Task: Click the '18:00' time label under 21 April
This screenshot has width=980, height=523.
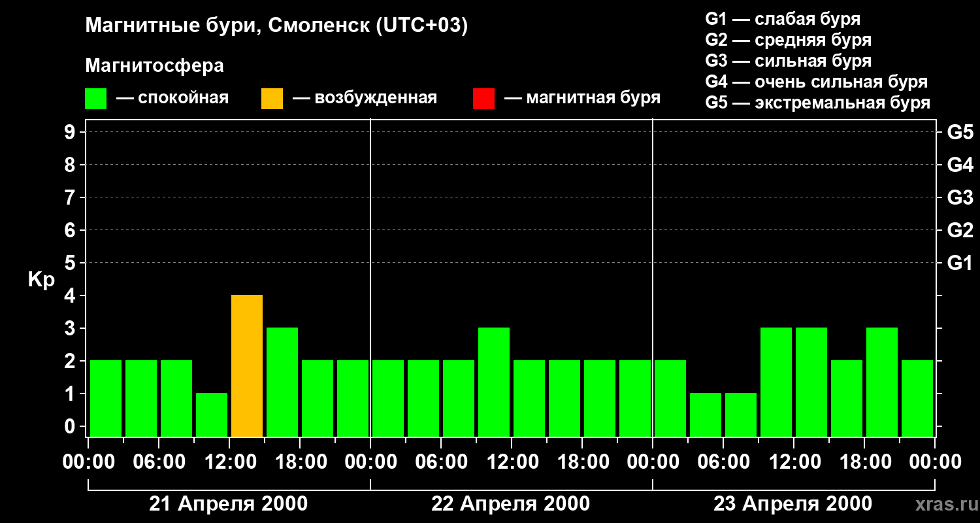Action: tap(300, 462)
